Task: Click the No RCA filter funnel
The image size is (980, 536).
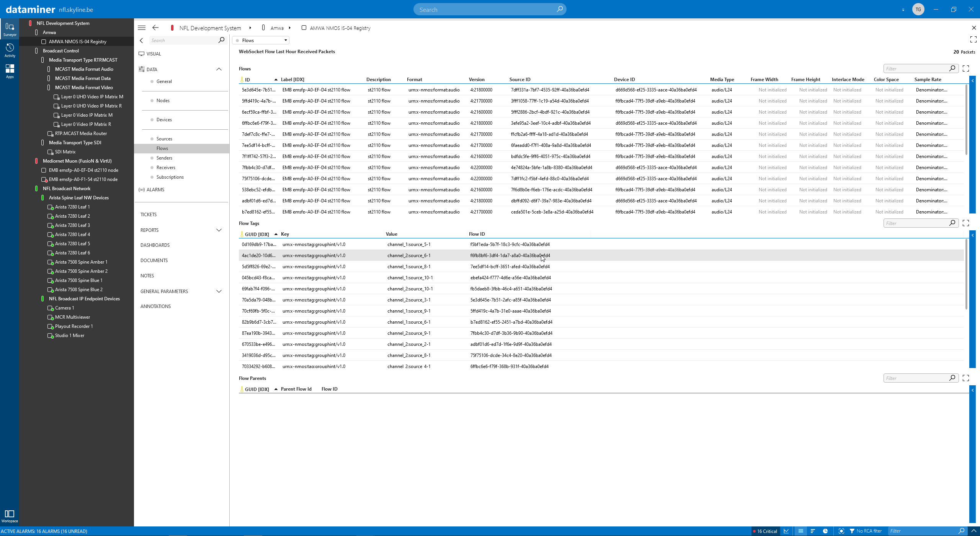Action: 852,531
